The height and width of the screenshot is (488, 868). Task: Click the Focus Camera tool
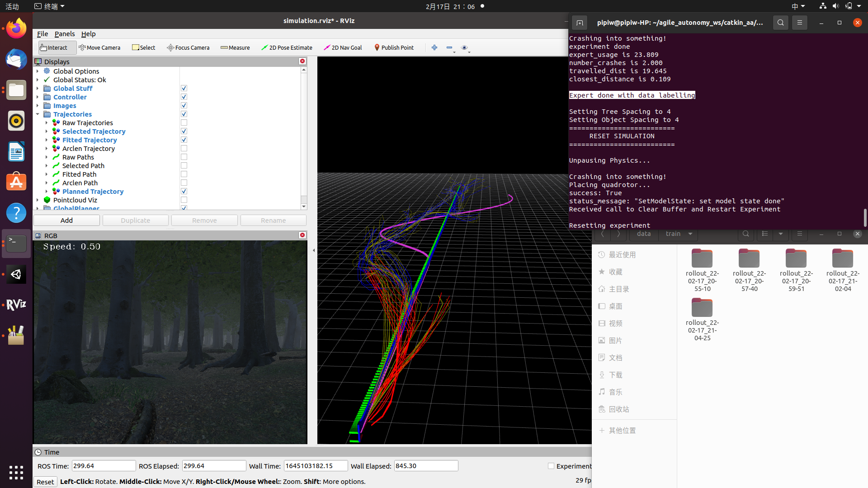coord(188,47)
